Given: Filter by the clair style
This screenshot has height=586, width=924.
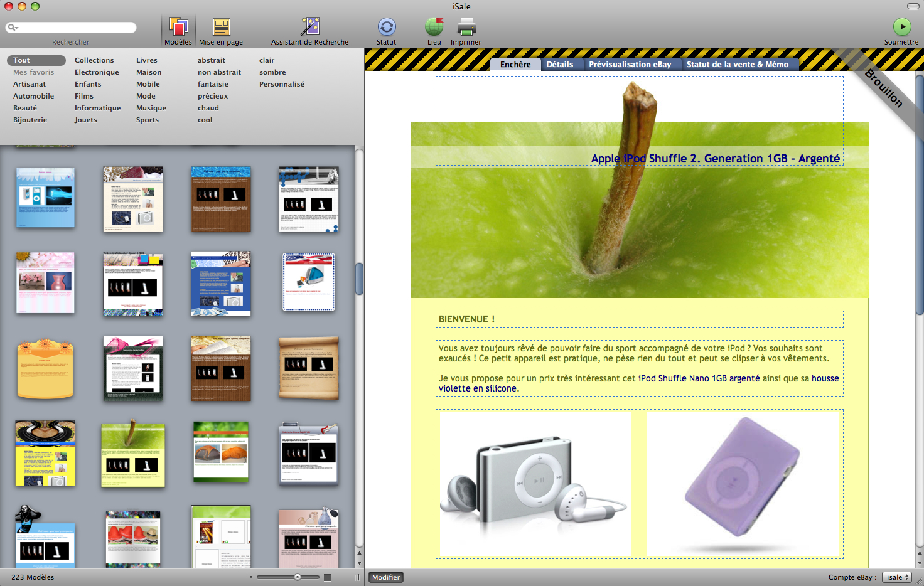Looking at the screenshot, I should (267, 60).
